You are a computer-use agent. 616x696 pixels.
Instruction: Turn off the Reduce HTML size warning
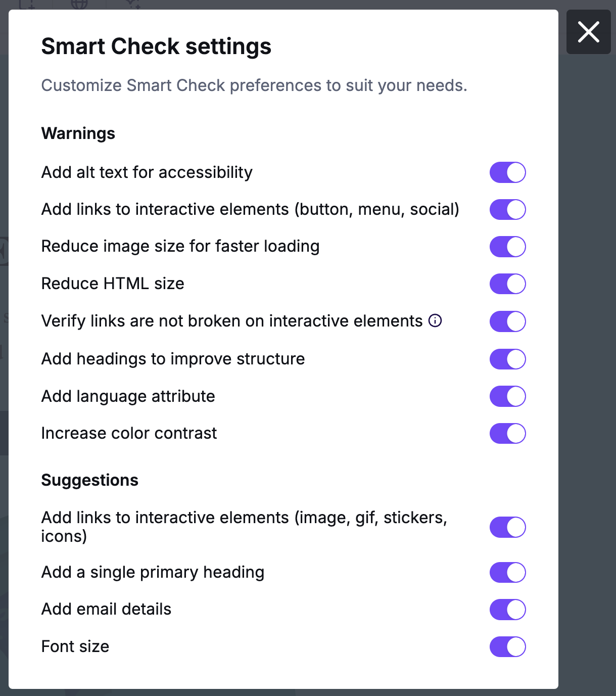click(507, 284)
